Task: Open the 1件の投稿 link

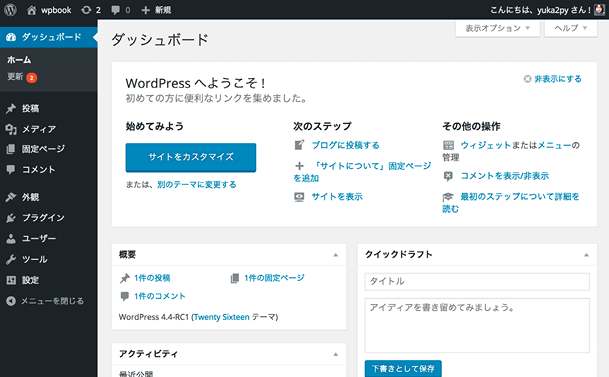Action: coord(152,278)
